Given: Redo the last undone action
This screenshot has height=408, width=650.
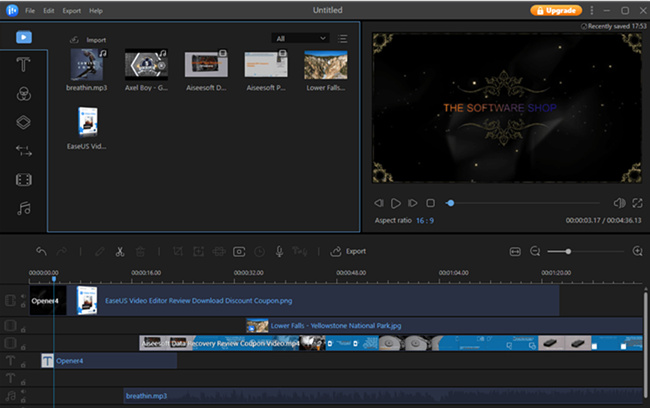Looking at the screenshot, I should 62,251.
